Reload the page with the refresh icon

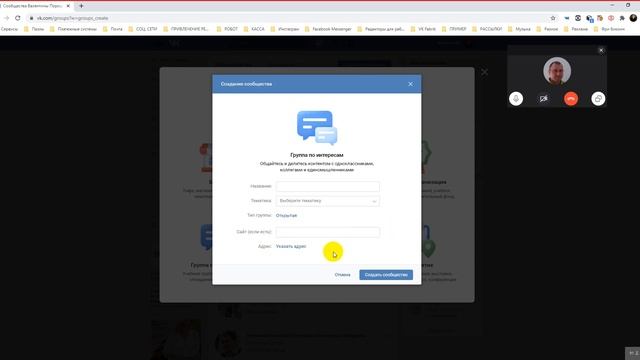(x=18, y=18)
